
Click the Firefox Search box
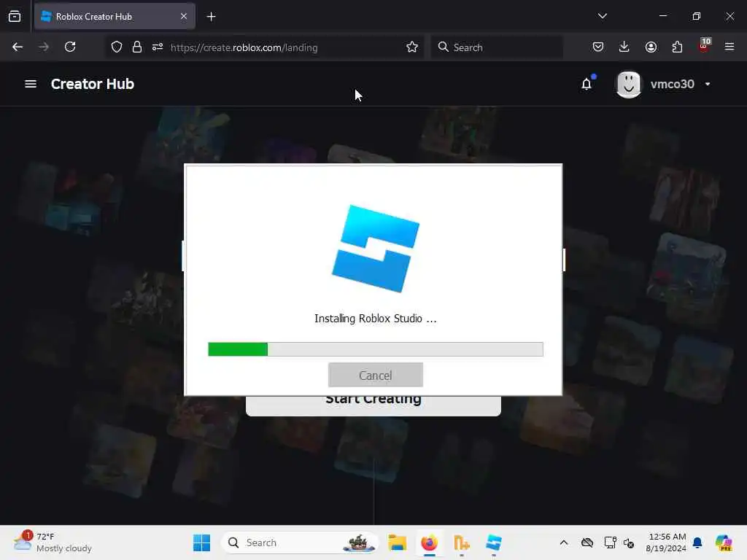[x=497, y=47]
